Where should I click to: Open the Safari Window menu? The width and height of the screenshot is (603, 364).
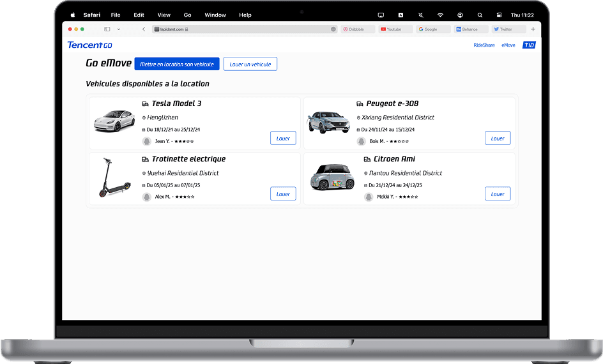(x=215, y=15)
